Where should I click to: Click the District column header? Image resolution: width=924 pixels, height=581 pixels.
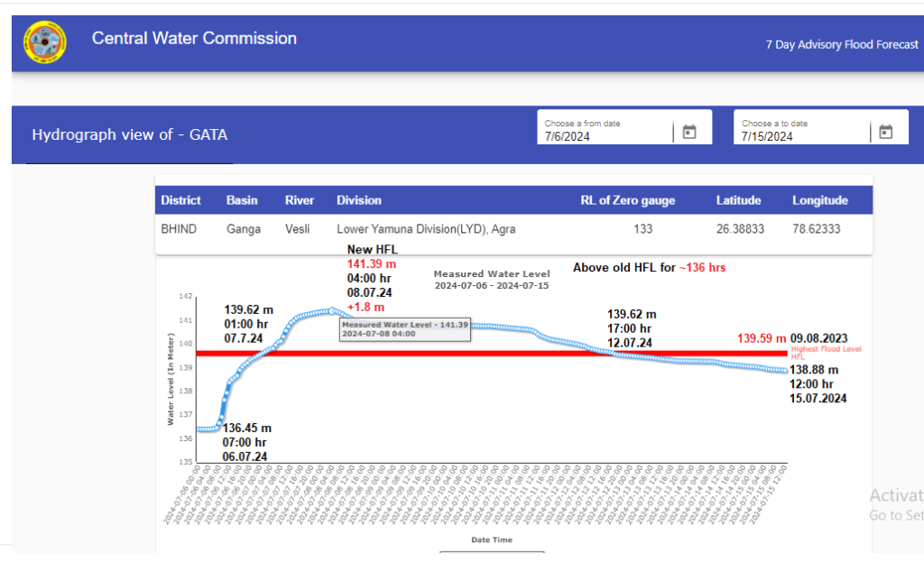tap(180, 200)
